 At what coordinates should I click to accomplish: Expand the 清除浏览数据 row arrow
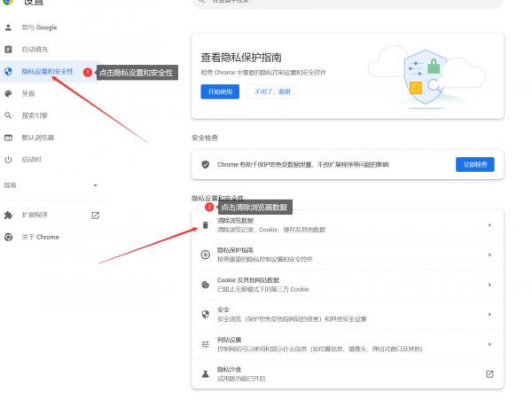489,225
